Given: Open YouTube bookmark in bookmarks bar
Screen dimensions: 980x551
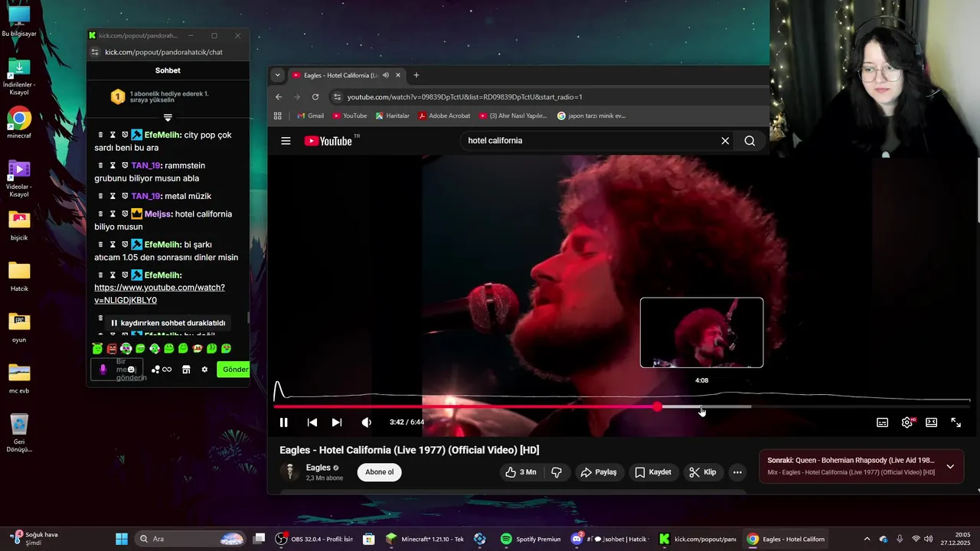Looking at the screenshot, I should (350, 116).
